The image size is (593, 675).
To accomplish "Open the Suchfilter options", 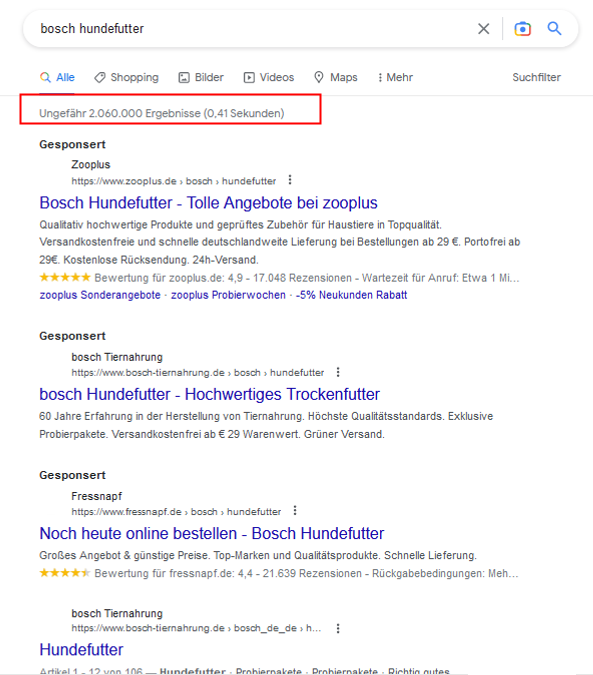I will pos(536,77).
